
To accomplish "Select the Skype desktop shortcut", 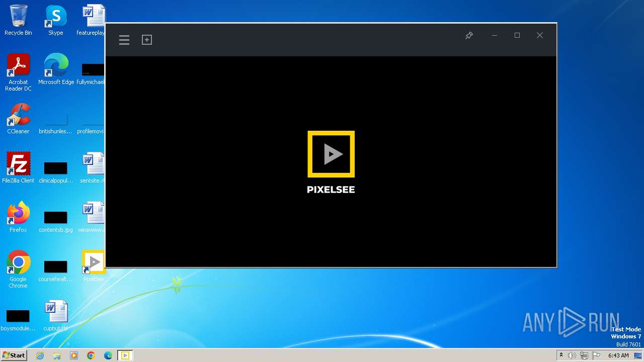I will click(x=56, y=20).
